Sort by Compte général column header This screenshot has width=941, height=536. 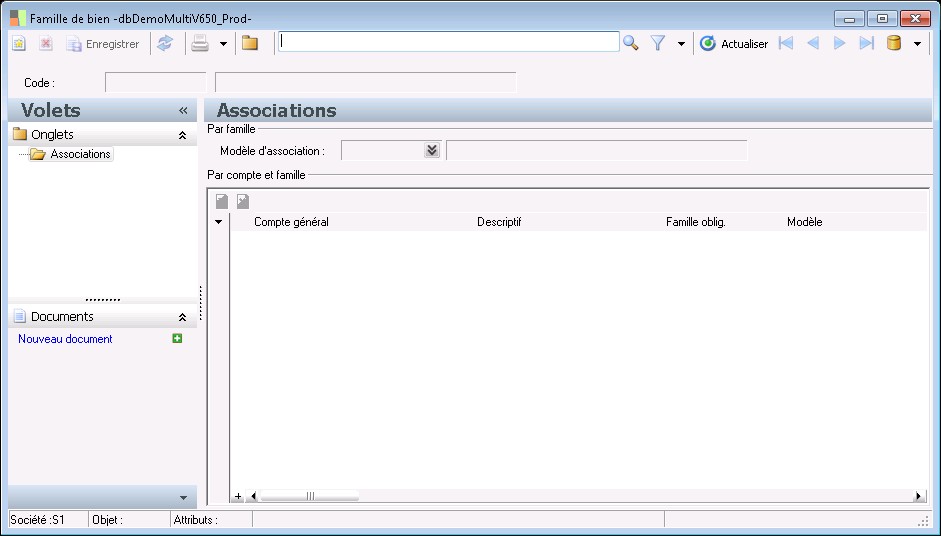[x=291, y=222]
